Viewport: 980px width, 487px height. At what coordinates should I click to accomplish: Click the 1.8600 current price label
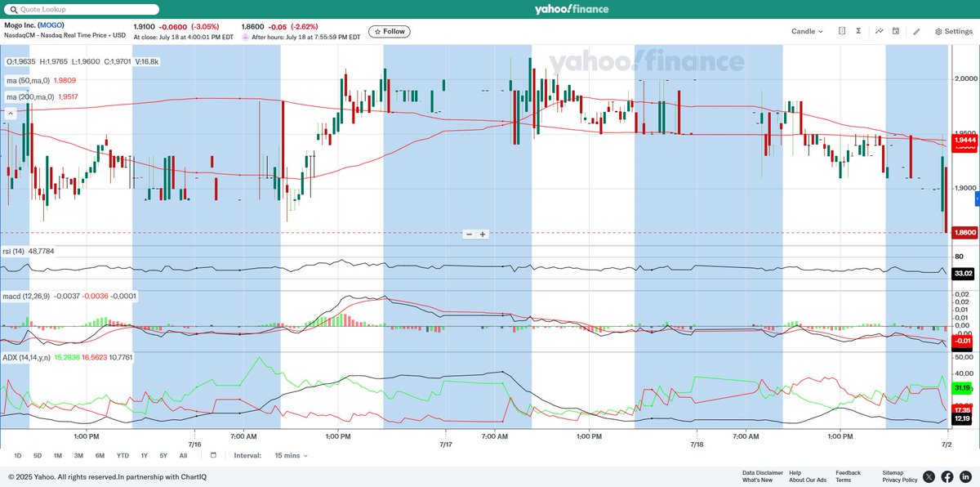[x=966, y=233]
